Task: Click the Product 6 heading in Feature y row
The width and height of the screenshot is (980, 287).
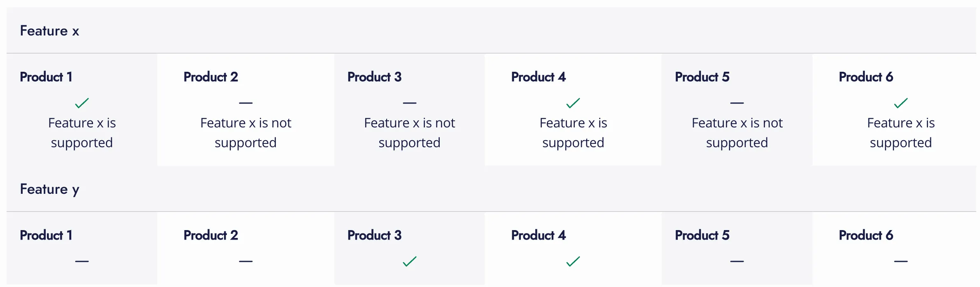Action: 866,235
